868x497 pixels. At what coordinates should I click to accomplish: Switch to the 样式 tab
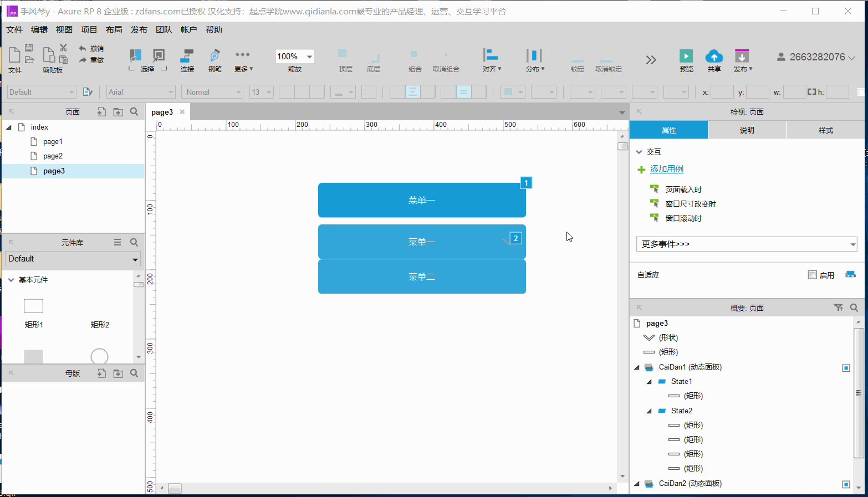(x=826, y=130)
